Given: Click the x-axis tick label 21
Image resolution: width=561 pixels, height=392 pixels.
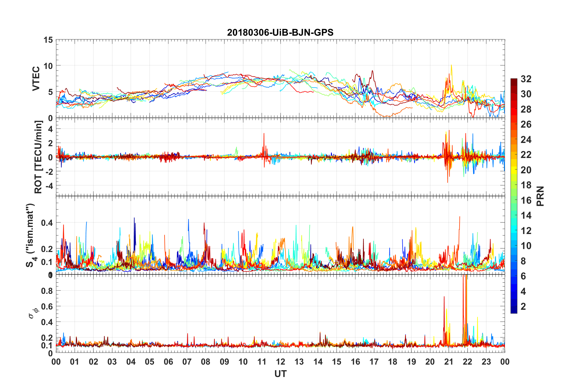Looking at the screenshot, I should pyautogui.click(x=449, y=362).
